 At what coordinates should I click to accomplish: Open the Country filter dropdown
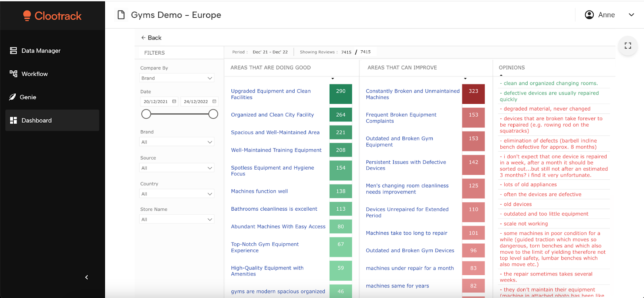coord(177,194)
